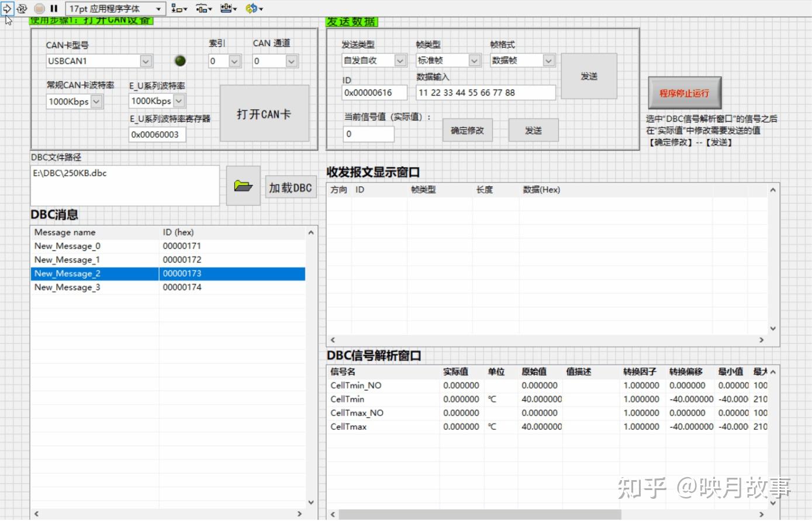Pause execution using the Pause toolbar icon
Image resolution: width=812 pixels, height=521 pixels.
(x=53, y=8)
